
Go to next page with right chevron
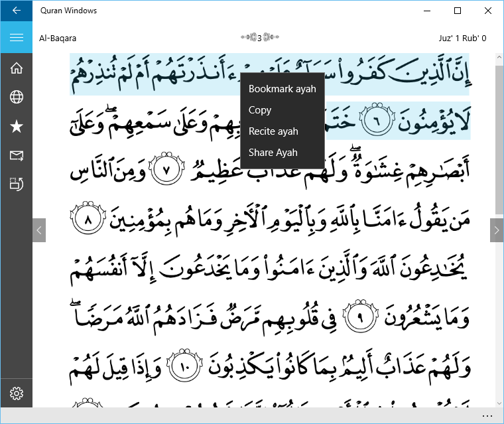point(497,230)
